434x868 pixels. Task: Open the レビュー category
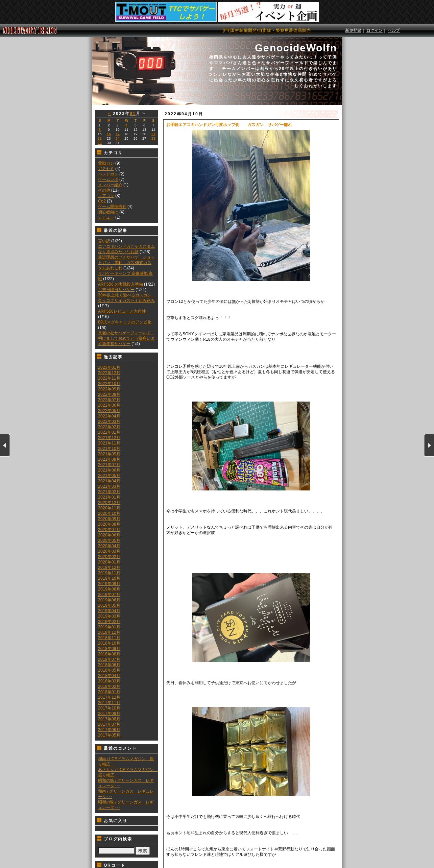106,217
